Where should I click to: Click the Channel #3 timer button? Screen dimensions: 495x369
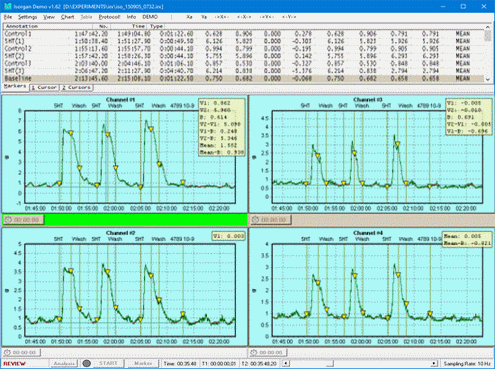pos(270,220)
